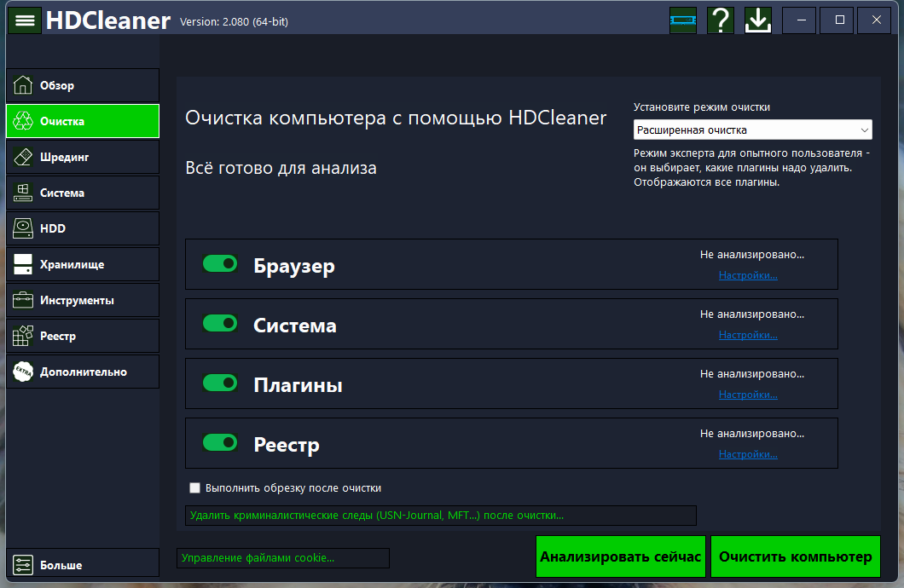Viewport: 904px width, 588px height.
Task: Switch to the HDD section
Action: 83,228
